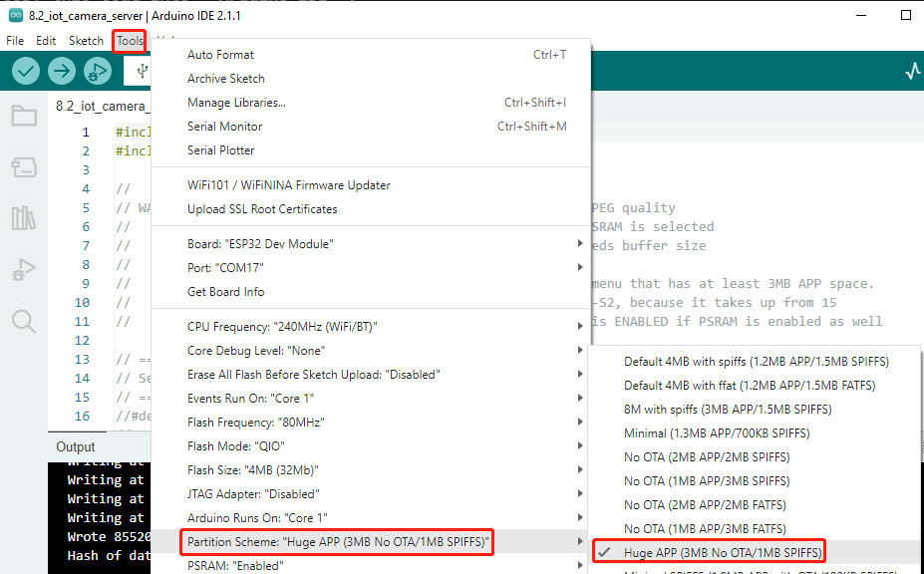
Task: Select Default 4MB with ffat partition
Action: pyautogui.click(x=755, y=386)
